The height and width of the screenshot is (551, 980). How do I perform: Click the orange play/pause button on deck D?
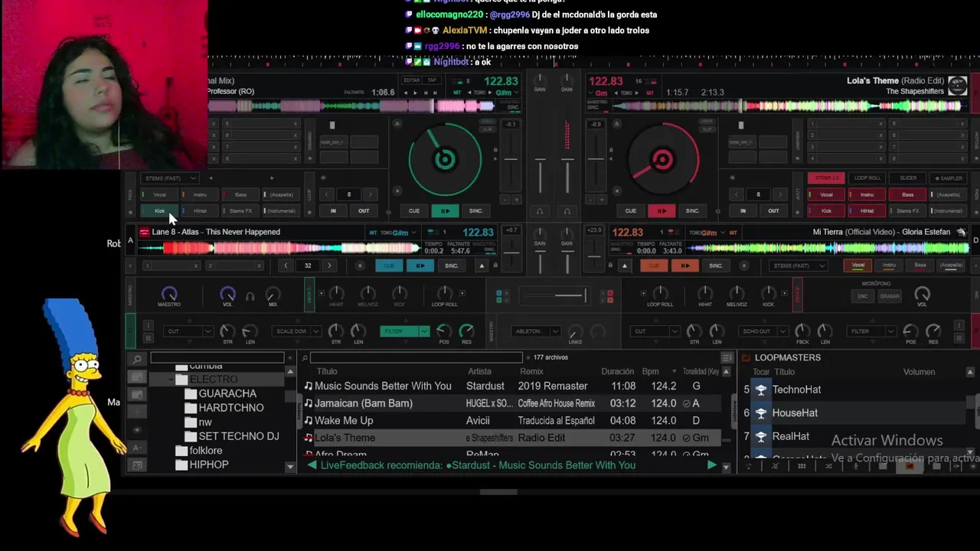684,266
